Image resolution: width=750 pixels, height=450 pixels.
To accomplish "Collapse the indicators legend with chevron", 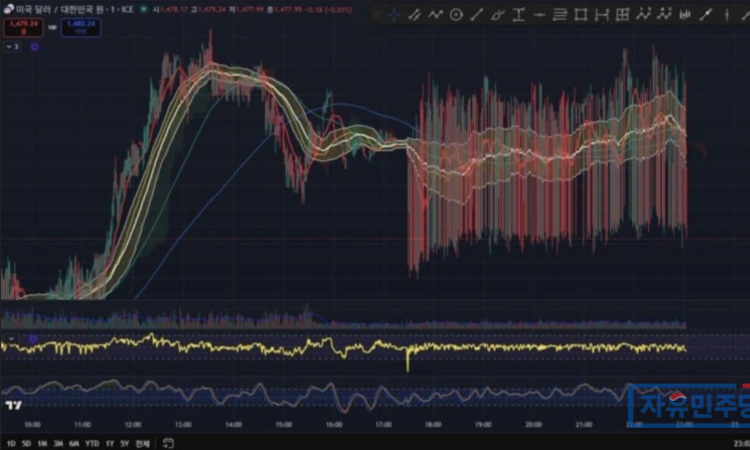I will (11, 46).
